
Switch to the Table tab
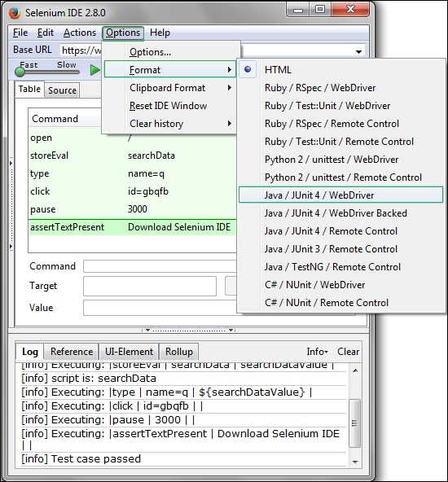pyautogui.click(x=29, y=89)
